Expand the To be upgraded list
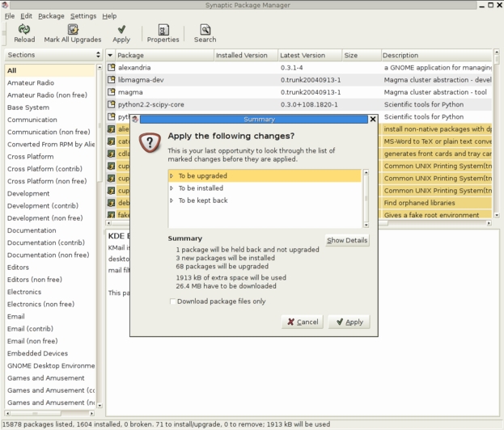 click(172, 175)
